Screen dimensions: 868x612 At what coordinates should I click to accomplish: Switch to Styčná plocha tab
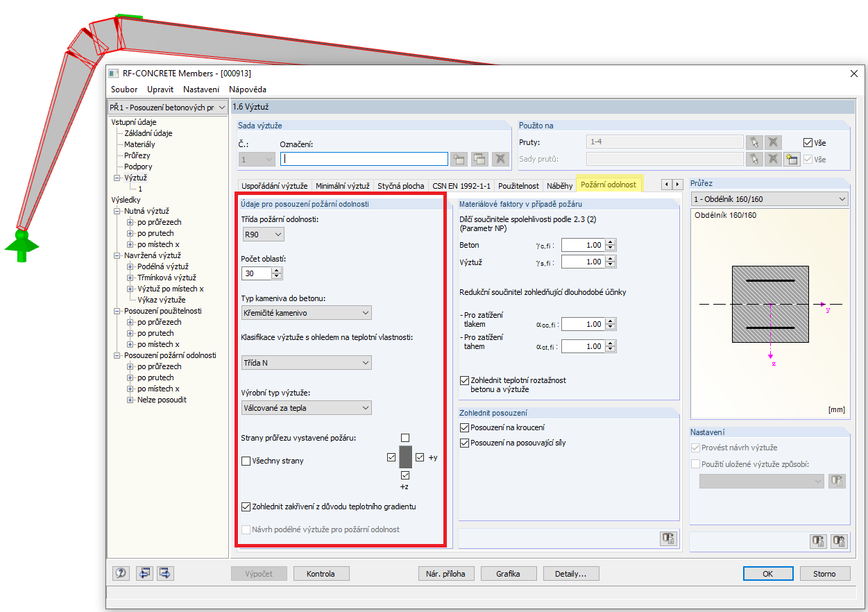pyautogui.click(x=400, y=186)
